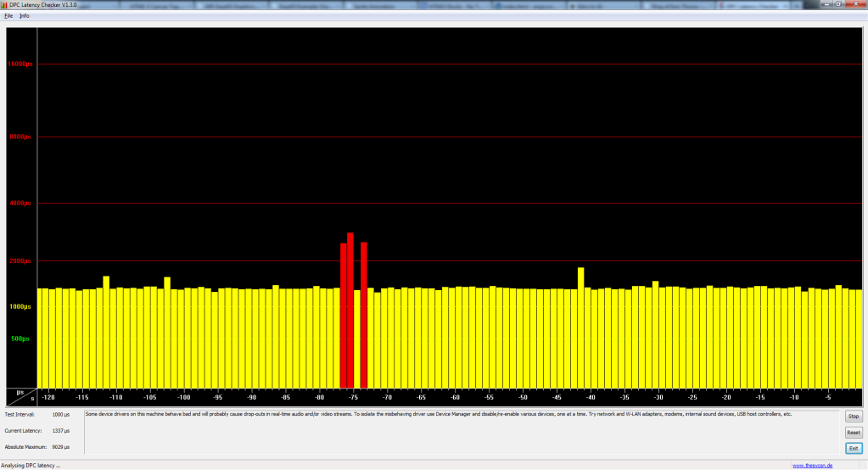Click the 1000µs axis label
Screen dimensions: 868x470
pos(20,307)
